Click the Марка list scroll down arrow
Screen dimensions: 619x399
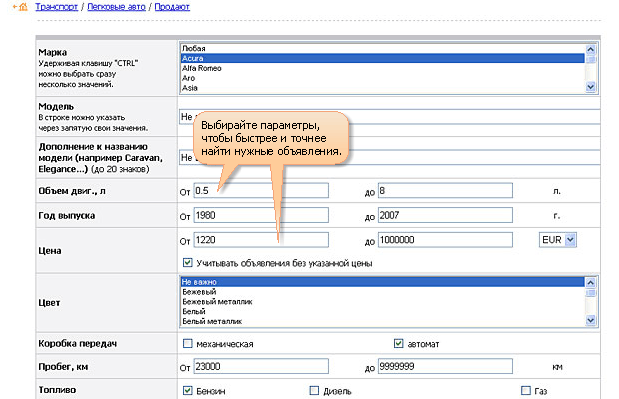pyautogui.click(x=591, y=86)
